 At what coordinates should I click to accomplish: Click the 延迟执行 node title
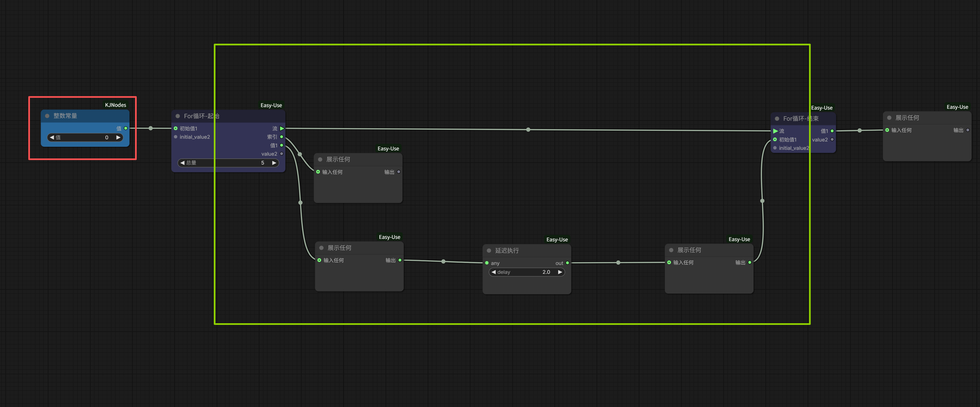click(x=507, y=251)
